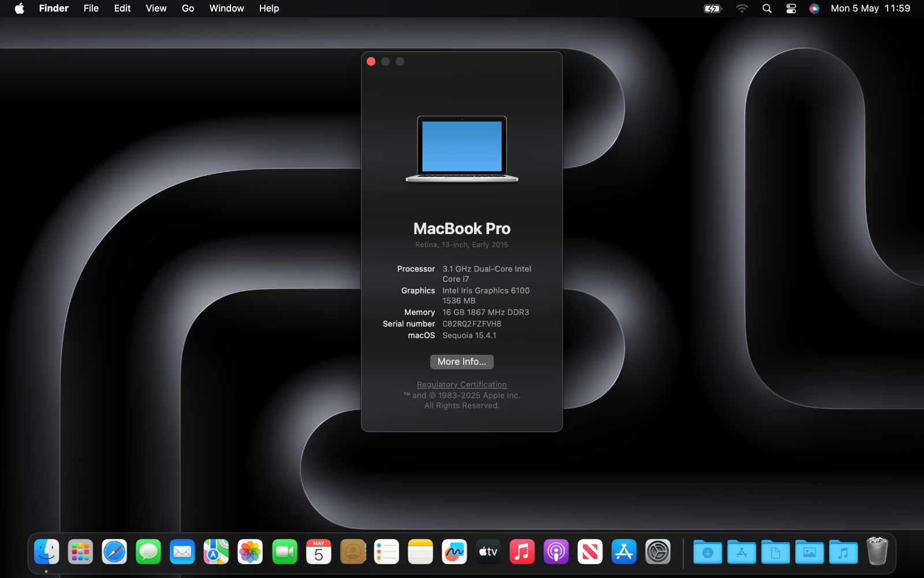
Task: Activate Siri from menu bar
Action: (x=814, y=8)
